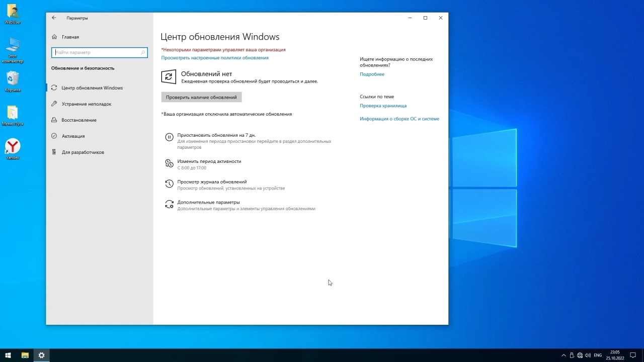Click Центр обновления Windows page title
The height and width of the screenshot is (362, 644).
(x=220, y=37)
